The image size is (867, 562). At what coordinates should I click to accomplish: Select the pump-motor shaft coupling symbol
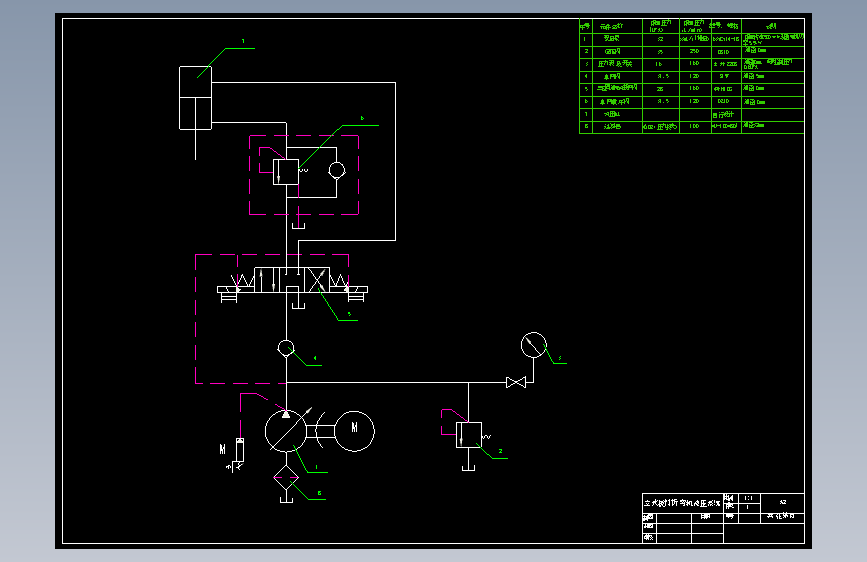coord(321,431)
